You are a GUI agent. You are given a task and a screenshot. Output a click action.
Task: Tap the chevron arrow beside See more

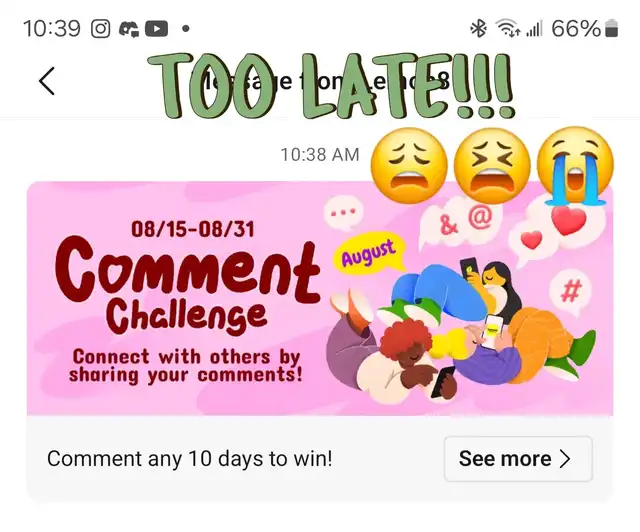tap(565, 459)
